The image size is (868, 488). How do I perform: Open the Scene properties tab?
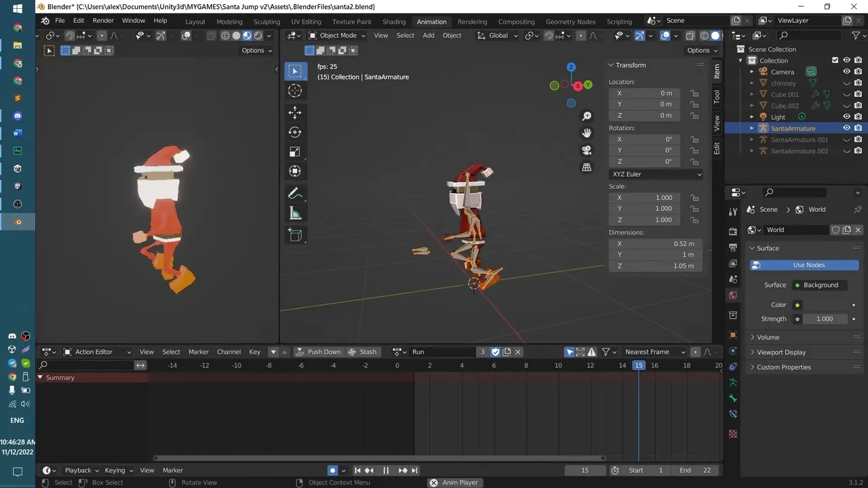733,279
